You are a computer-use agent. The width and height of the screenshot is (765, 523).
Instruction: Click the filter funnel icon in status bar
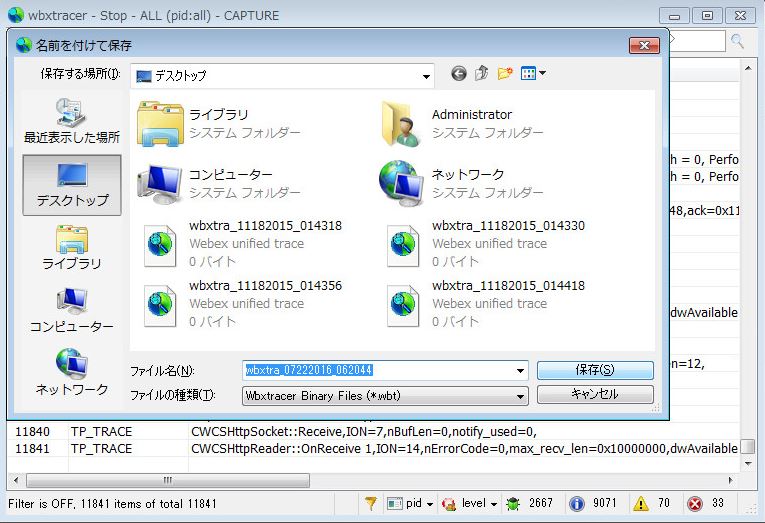point(371,503)
